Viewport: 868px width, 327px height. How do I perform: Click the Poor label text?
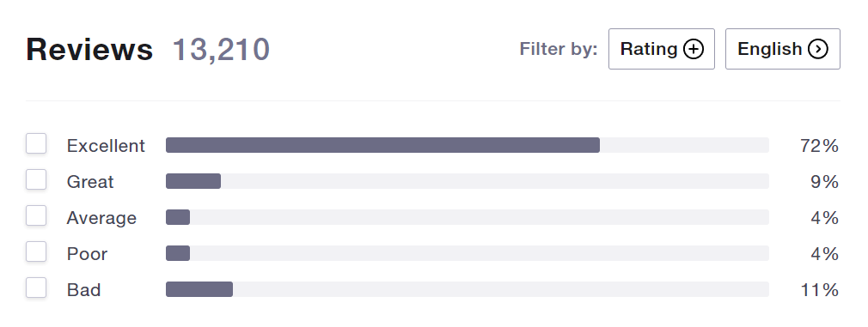pyautogui.click(x=87, y=254)
